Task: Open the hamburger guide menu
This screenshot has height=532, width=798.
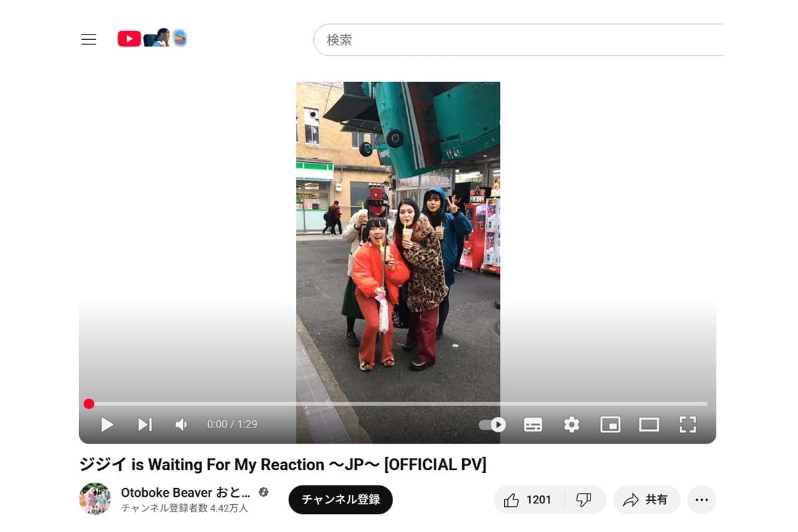Action: (x=88, y=39)
